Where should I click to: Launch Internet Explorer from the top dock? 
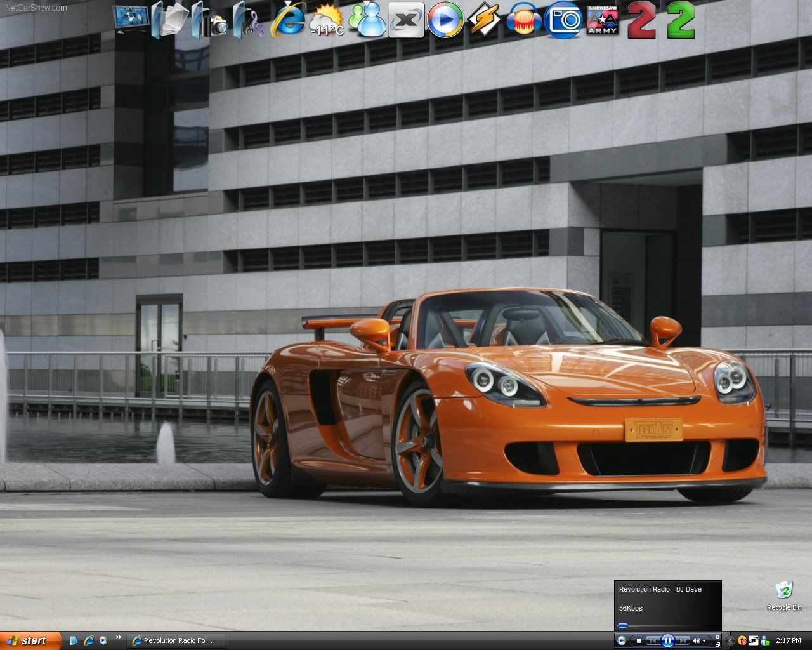coord(287,20)
